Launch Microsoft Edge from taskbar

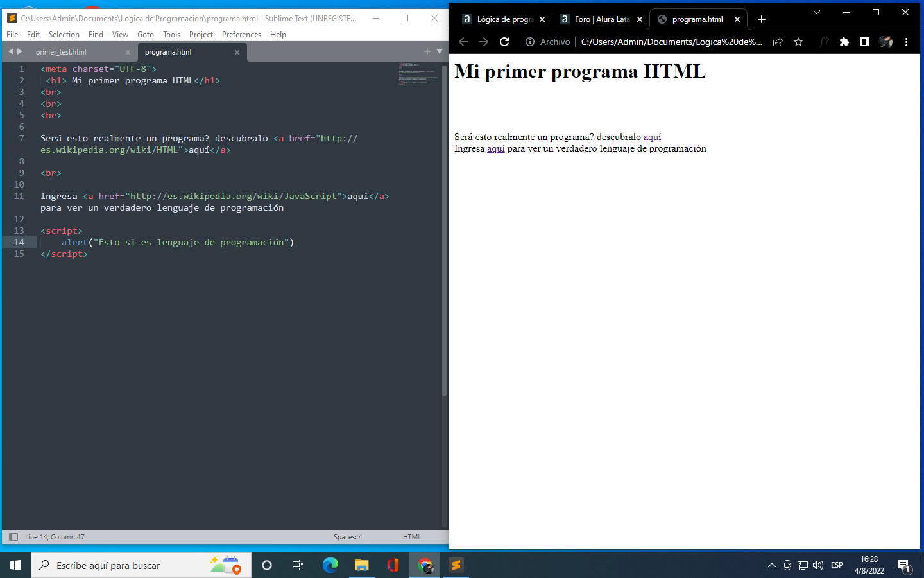point(330,565)
